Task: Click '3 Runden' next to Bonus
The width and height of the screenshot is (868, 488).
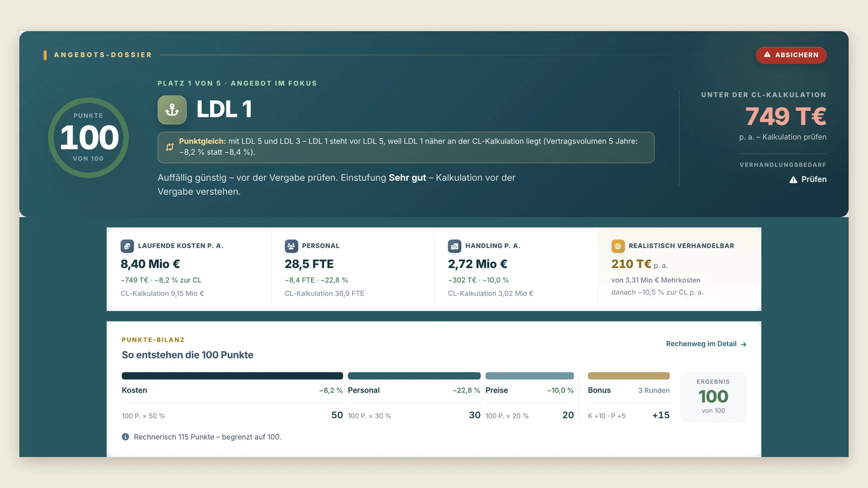Action: [654, 390]
